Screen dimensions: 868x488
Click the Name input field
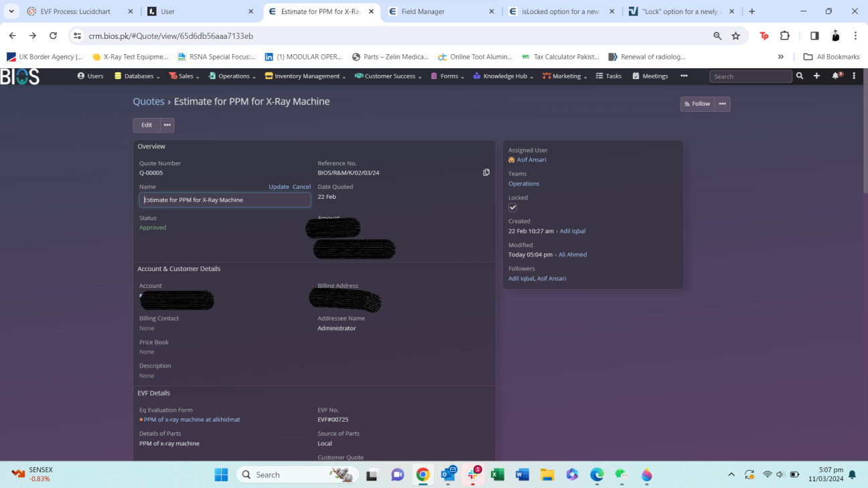(x=225, y=200)
